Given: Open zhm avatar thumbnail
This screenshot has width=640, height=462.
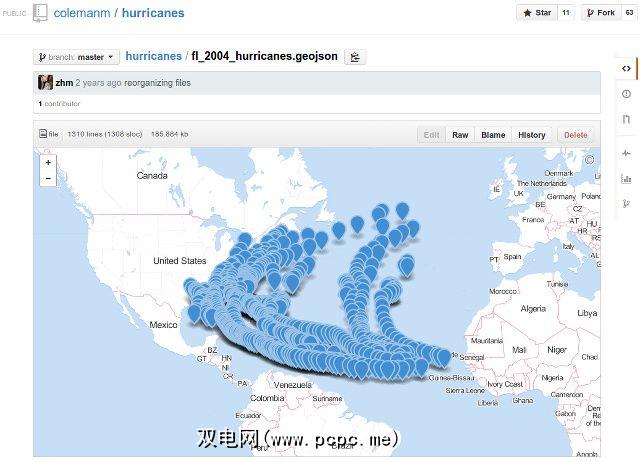Looking at the screenshot, I should click(x=45, y=82).
